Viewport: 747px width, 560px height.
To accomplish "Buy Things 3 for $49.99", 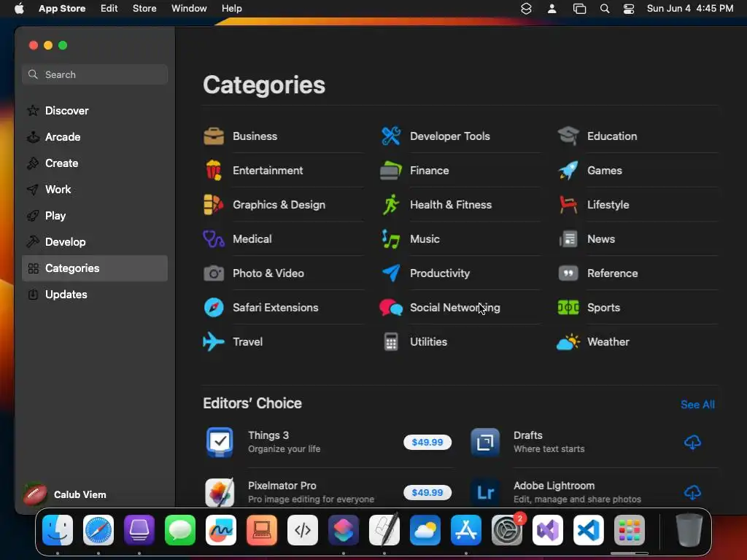I will click(x=427, y=443).
